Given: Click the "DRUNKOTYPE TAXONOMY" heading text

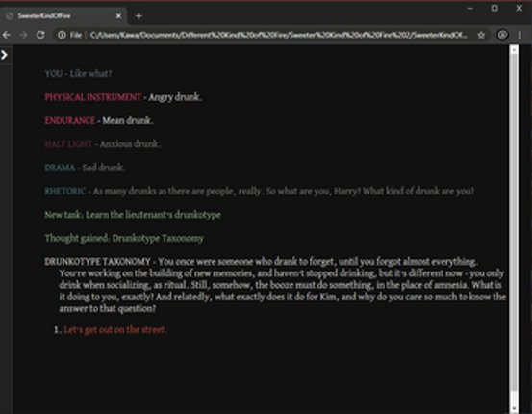Looking at the screenshot, I should (x=97, y=262).
